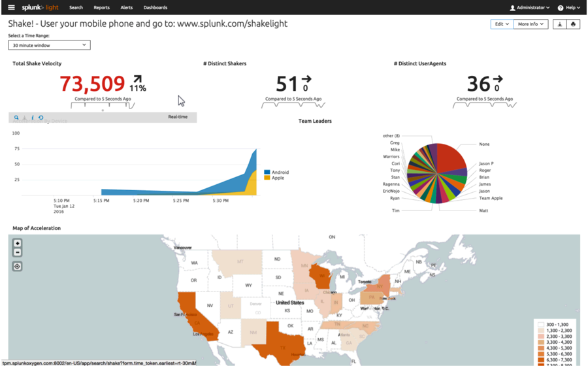Click the Map of Acceleration panel title

coord(37,228)
